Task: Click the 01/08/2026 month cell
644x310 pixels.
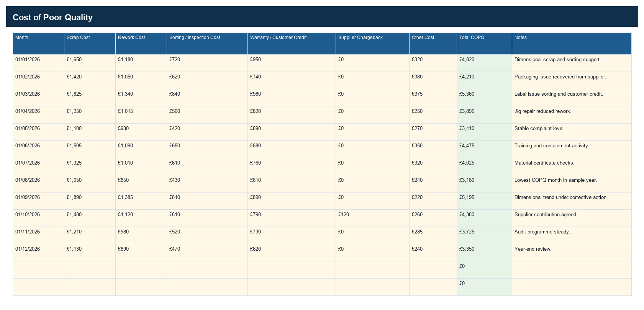Action: pos(38,184)
